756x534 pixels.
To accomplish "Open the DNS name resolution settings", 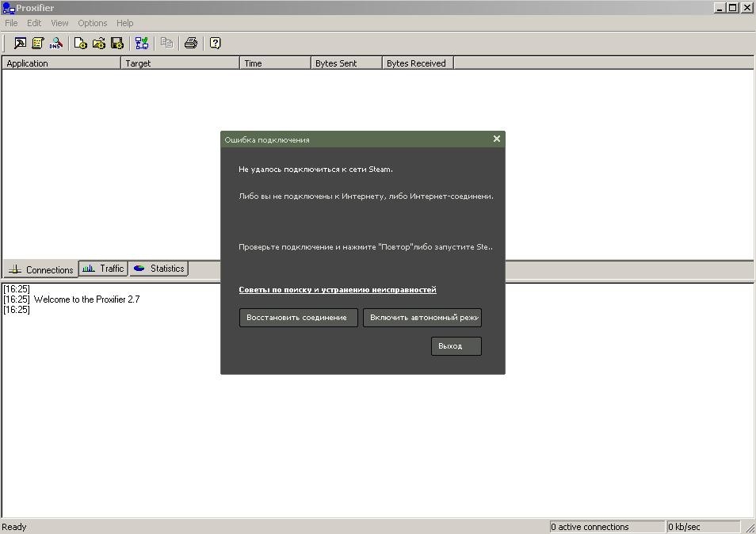I will tap(56, 44).
